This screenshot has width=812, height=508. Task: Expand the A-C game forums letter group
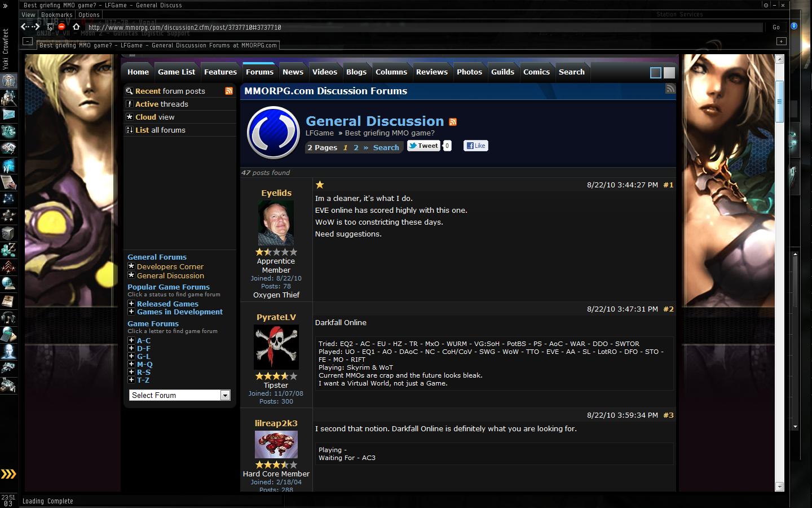coord(131,340)
